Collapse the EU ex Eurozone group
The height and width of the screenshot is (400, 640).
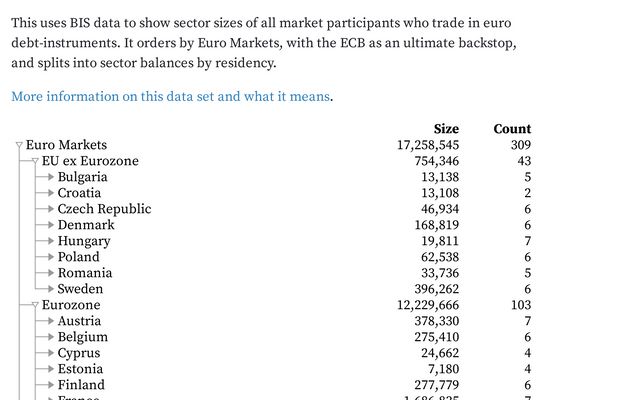point(35,162)
